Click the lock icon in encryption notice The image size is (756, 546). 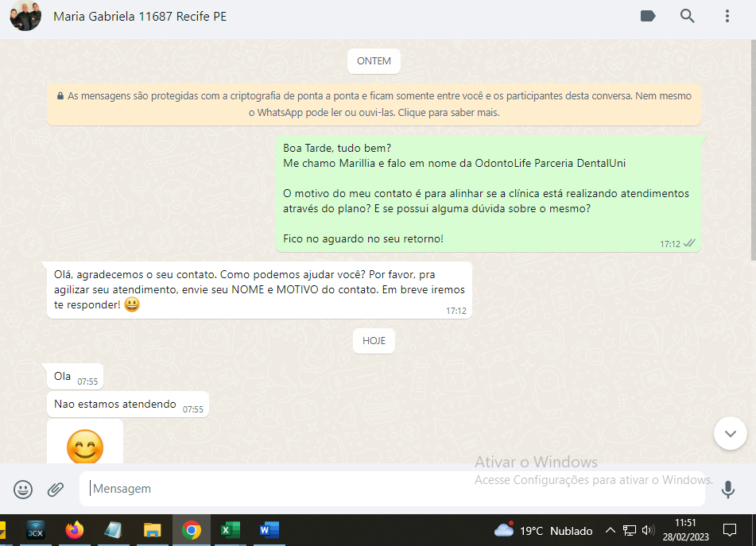click(x=60, y=96)
